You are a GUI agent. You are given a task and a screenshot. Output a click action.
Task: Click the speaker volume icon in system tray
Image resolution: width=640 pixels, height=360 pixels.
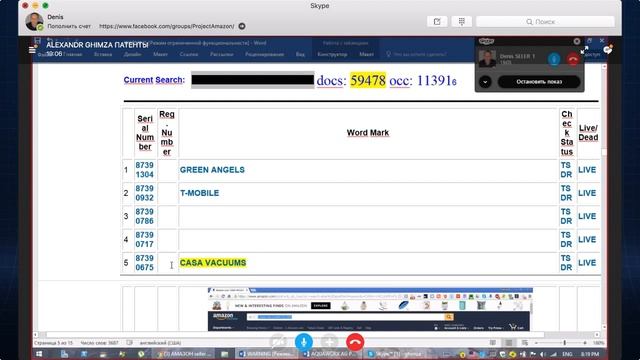[542, 354]
